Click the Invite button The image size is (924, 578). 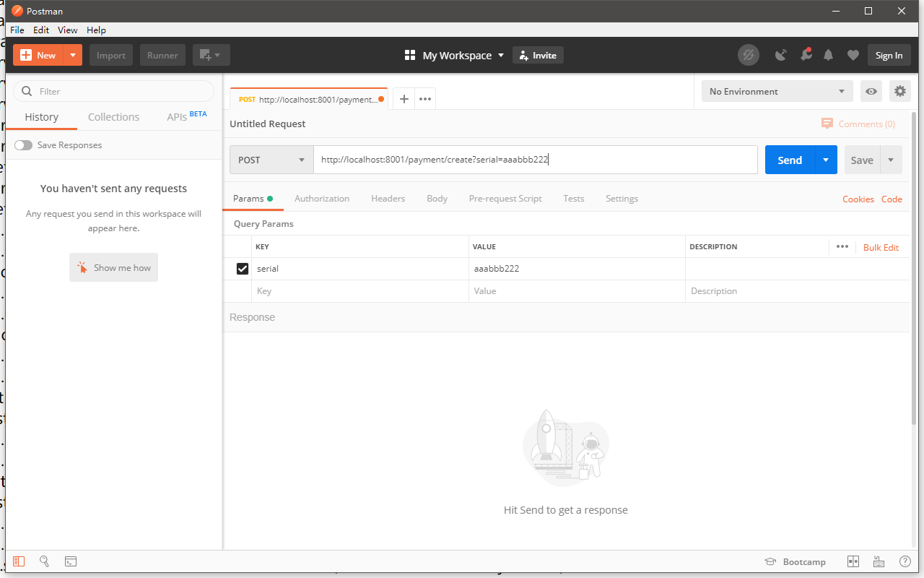click(538, 55)
